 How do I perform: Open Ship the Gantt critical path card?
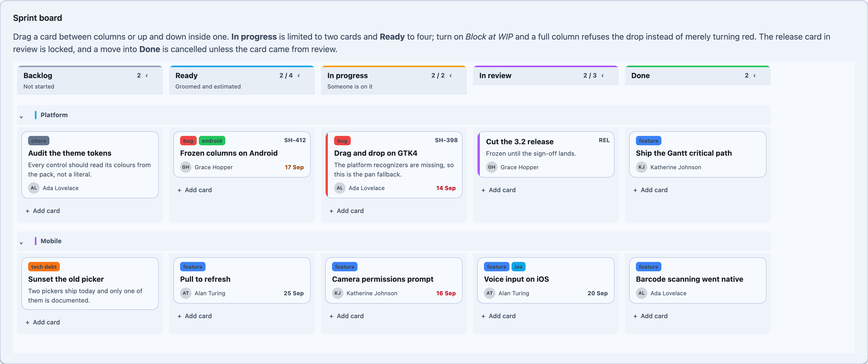click(698, 154)
